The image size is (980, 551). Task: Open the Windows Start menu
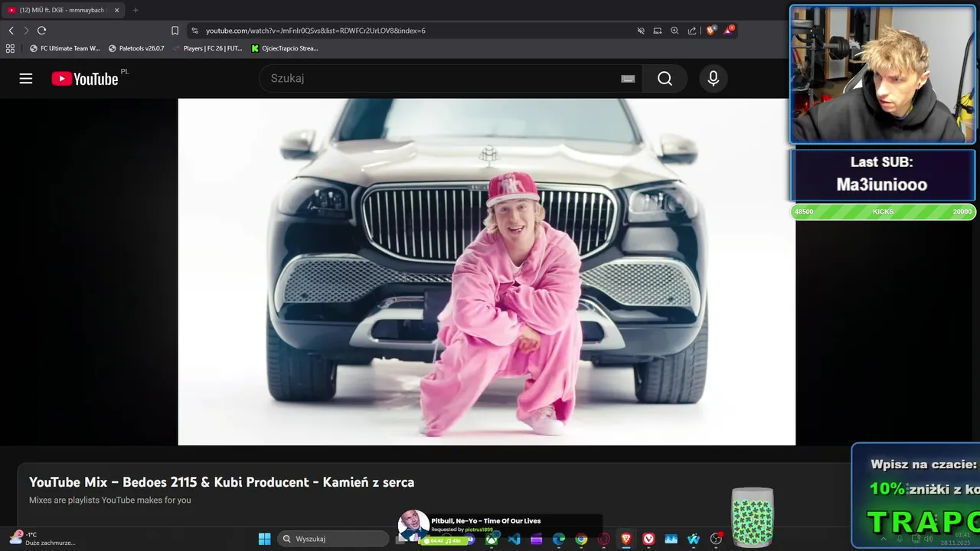click(264, 539)
